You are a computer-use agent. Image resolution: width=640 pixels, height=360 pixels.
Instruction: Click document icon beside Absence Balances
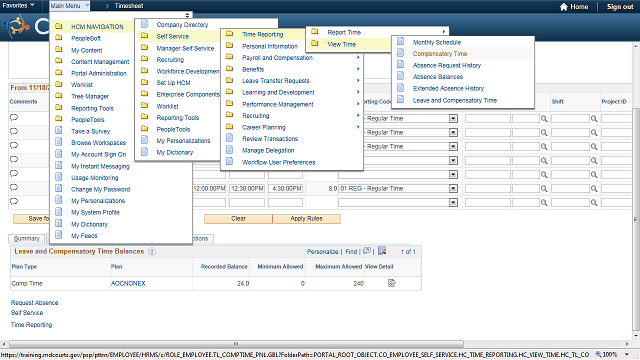(x=400, y=76)
